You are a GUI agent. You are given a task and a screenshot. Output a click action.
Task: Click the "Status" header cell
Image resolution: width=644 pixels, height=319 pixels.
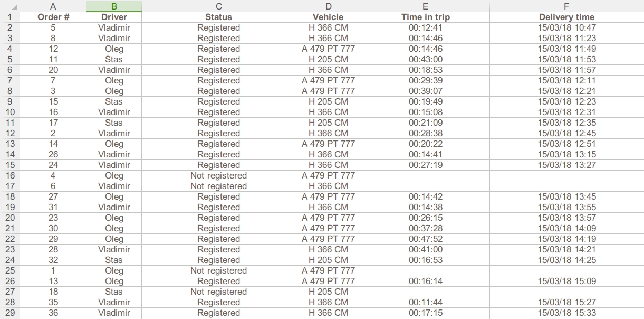(x=218, y=17)
